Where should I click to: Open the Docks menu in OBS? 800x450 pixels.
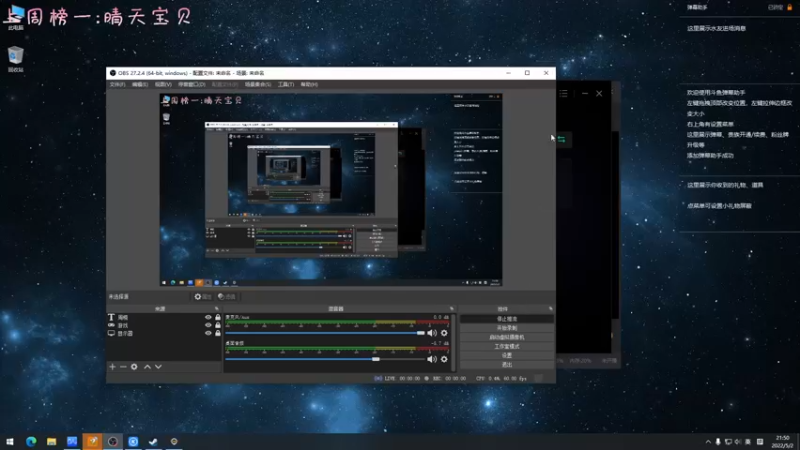[192, 85]
